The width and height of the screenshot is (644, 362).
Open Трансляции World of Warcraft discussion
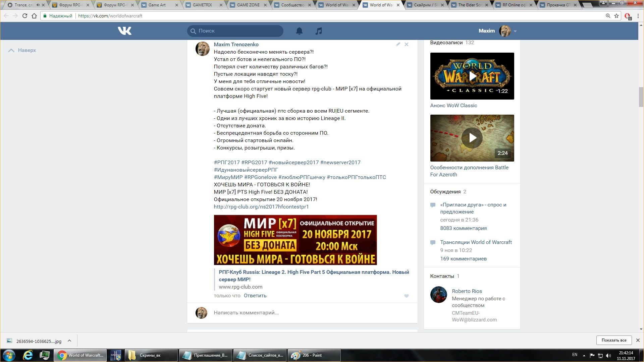click(476, 242)
